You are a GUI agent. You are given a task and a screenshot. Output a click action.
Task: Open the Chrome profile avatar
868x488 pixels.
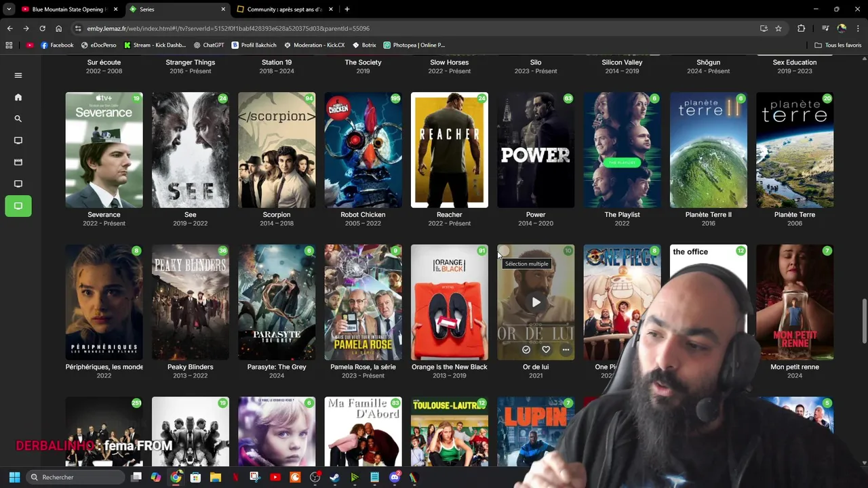[x=842, y=28]
